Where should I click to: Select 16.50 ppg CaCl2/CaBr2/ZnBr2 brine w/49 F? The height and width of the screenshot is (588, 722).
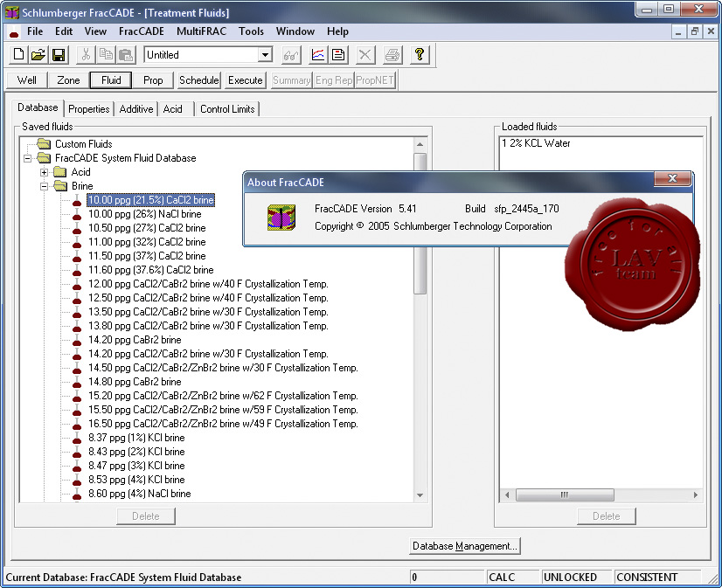(x=223, y=424)
